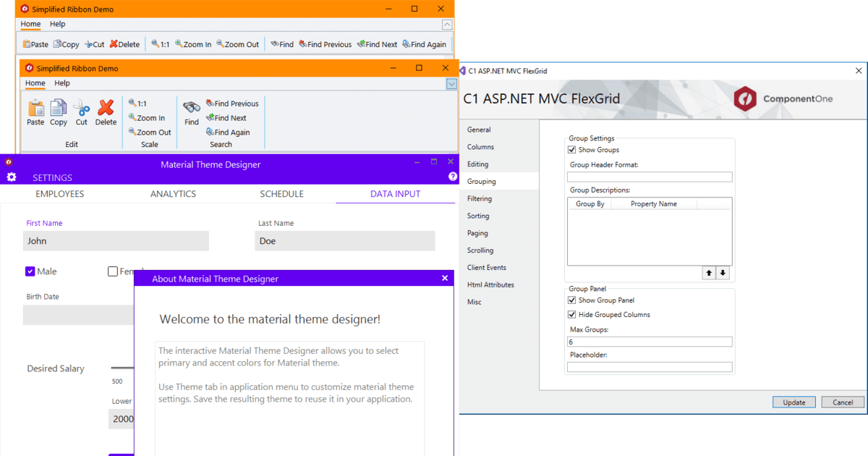Click the large Cut scissors icon
868x456 pixels.
click(x=82, y=109)
